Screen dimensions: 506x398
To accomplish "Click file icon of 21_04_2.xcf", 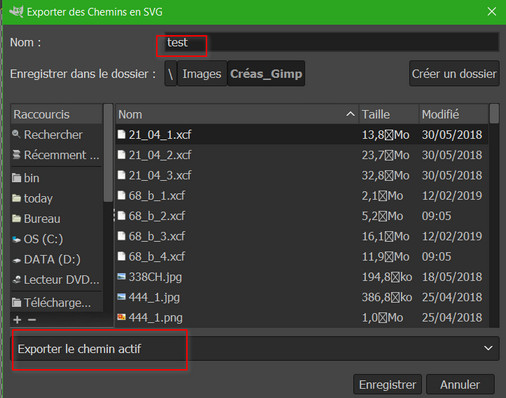I will coord(121,155).
